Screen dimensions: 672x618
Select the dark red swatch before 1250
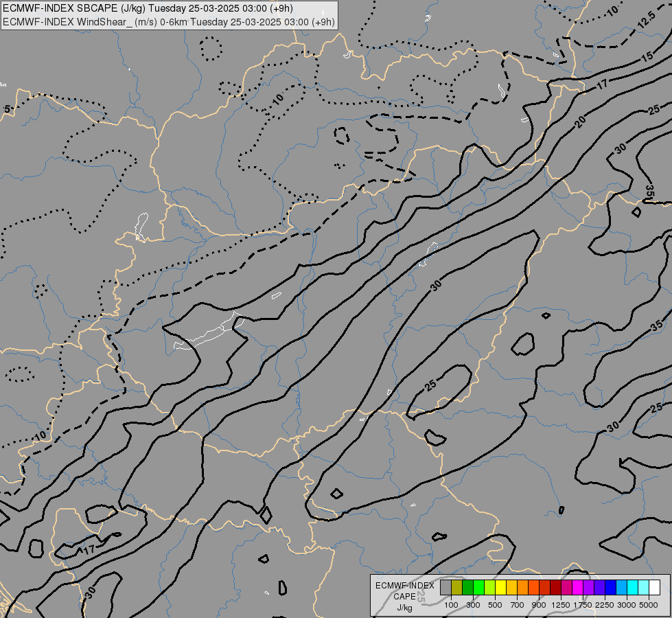(x=556, y=588)
